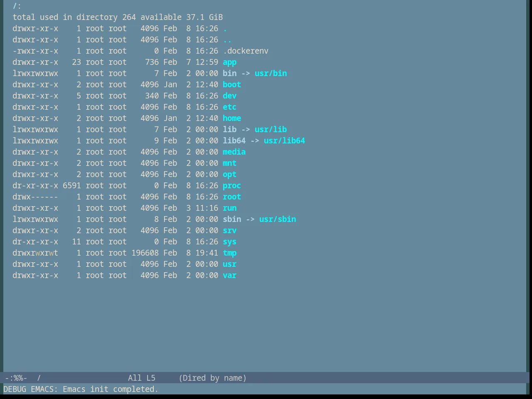Image resolution: width=532 pixels, height=399 pixels.
Task: Follow the bin symlink name
Action: point(229,74)
